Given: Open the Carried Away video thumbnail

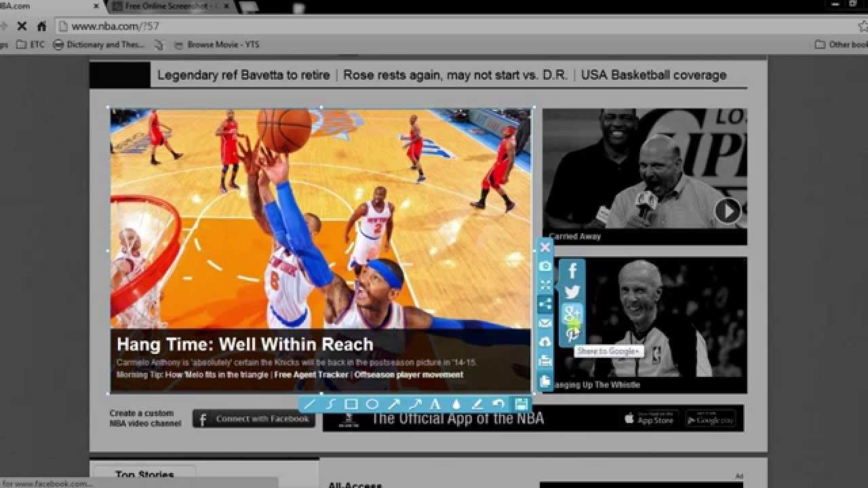Looking at the screenshot, I should [644, 176].
